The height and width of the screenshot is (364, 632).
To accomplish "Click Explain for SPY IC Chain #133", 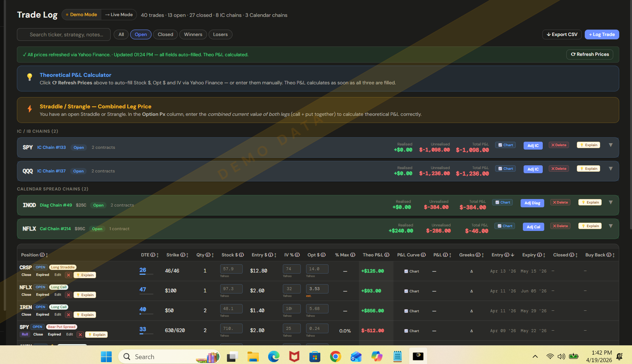I will pos(588,145).
